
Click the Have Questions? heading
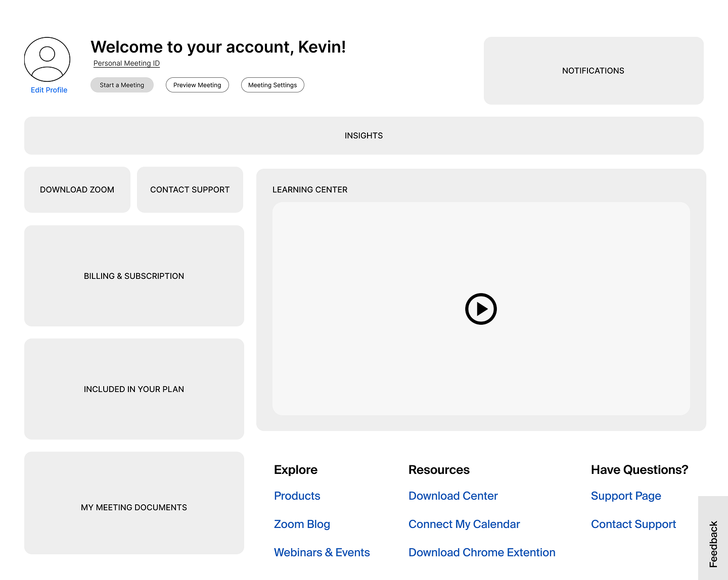(640, 469)
